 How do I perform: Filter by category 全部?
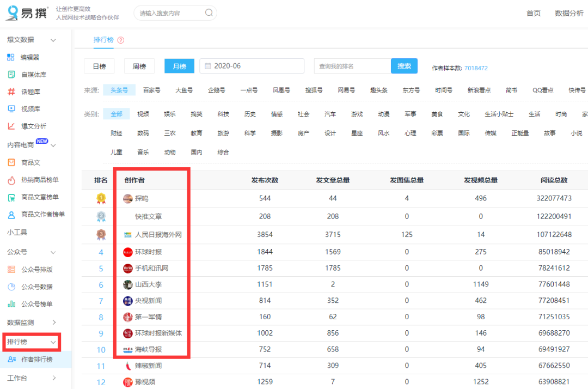pos(117,114)
